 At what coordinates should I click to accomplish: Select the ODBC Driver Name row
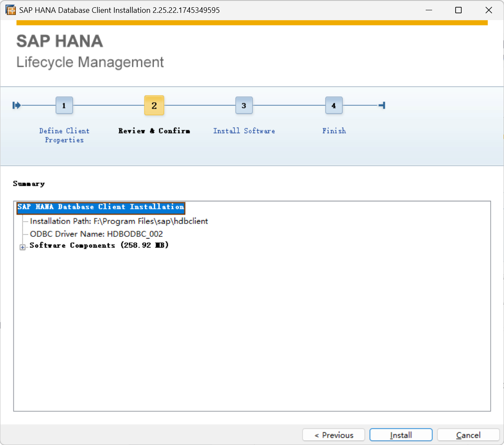(x=96, y=234)
